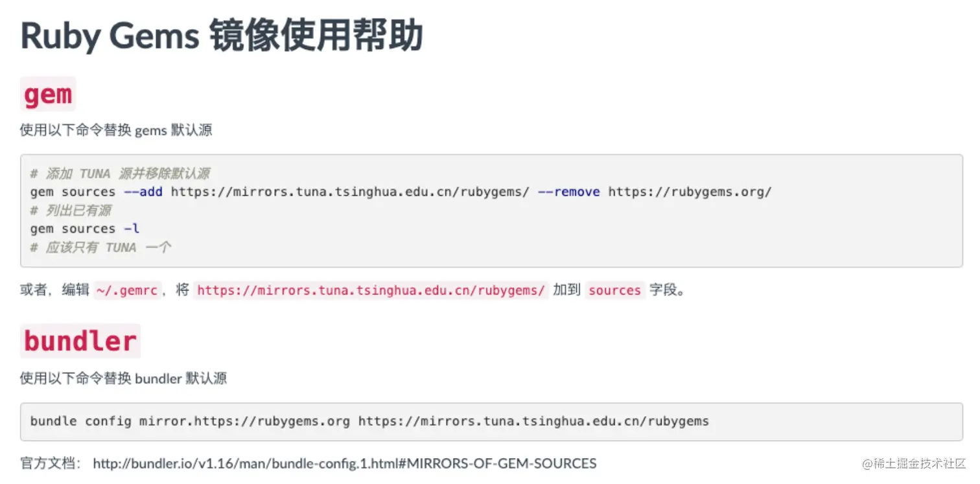Click the "gem sources --add" command line
This screenshot has height=484, width=980.
(401, 192)
